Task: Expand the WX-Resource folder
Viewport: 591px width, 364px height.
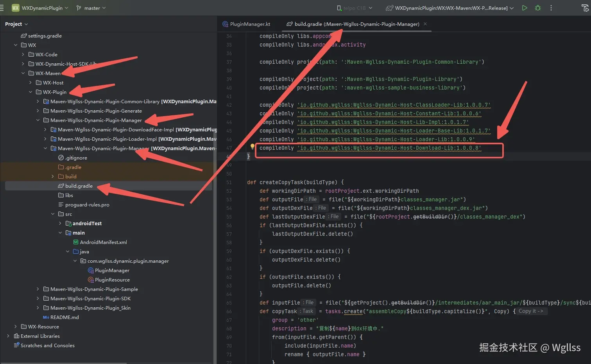Action: (x=16, y=327)
